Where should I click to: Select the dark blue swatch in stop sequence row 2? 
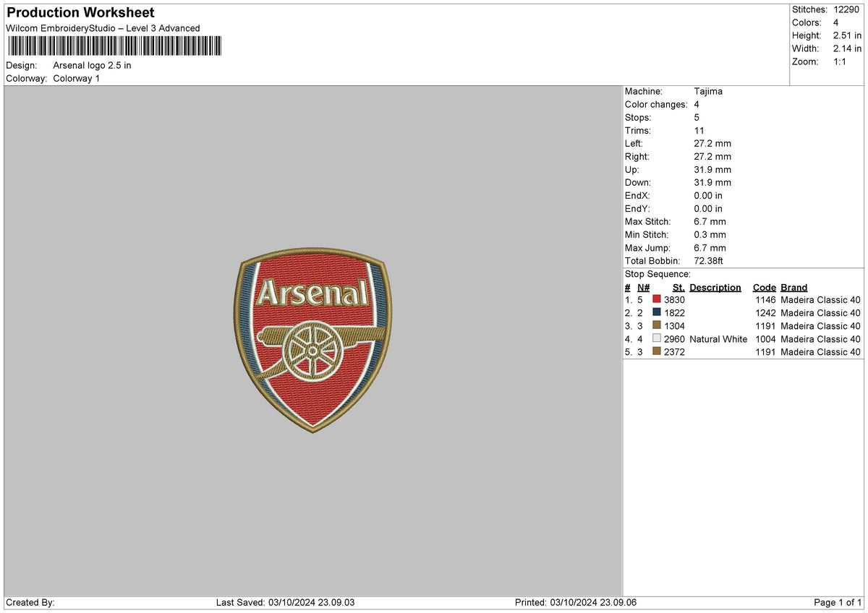657,312
